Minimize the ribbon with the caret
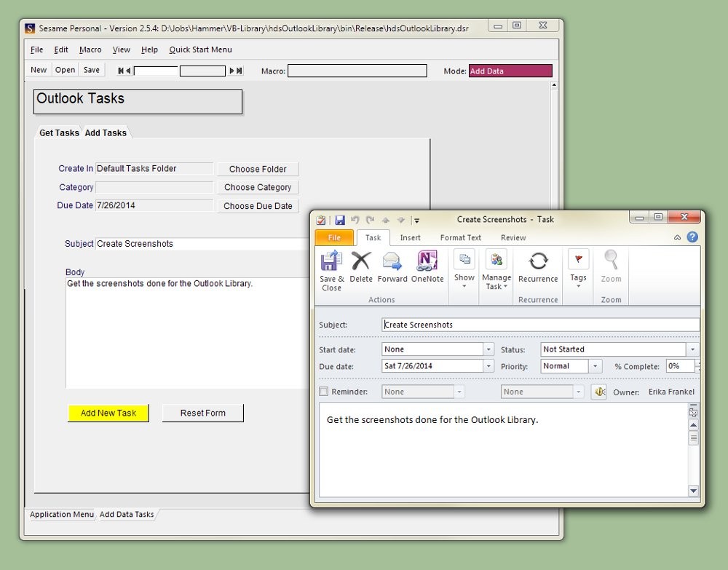 (x=677, y=237)
